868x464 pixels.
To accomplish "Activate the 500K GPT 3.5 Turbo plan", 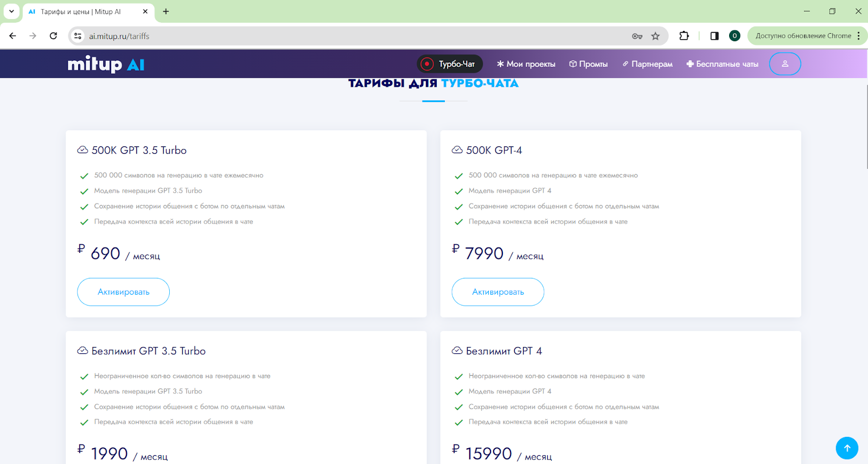I will [123, 292].
